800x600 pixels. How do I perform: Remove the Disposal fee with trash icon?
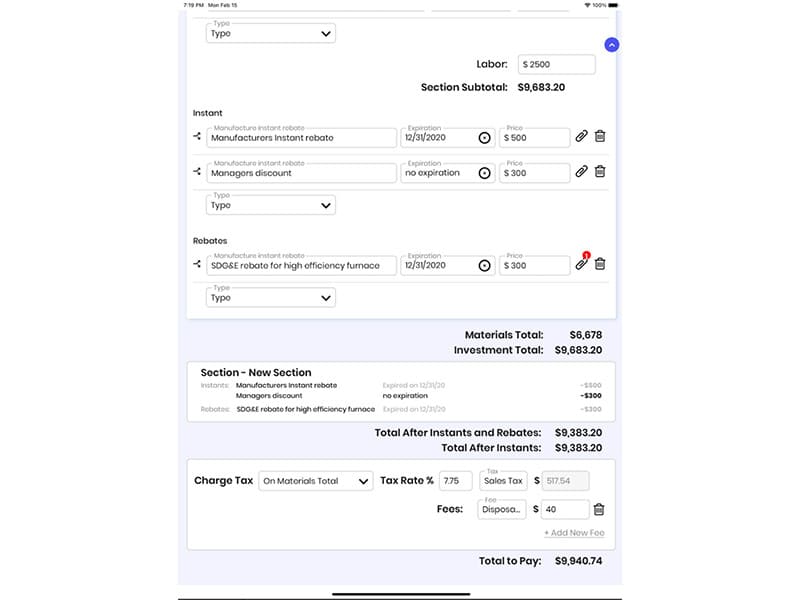[599, 509]
